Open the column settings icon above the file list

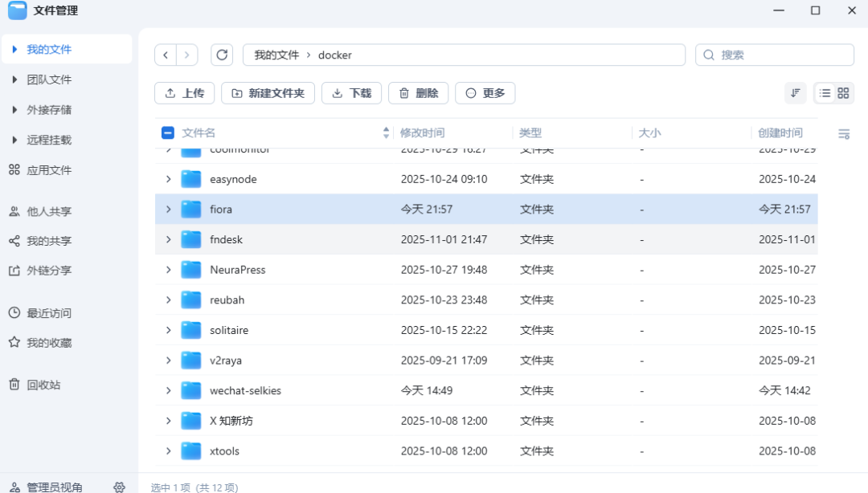point(843,133)
